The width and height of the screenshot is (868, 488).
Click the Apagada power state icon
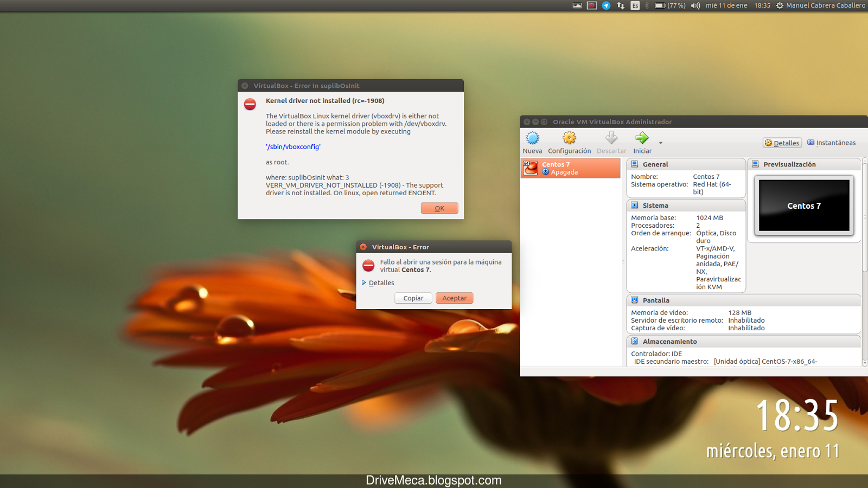point(546,172)
